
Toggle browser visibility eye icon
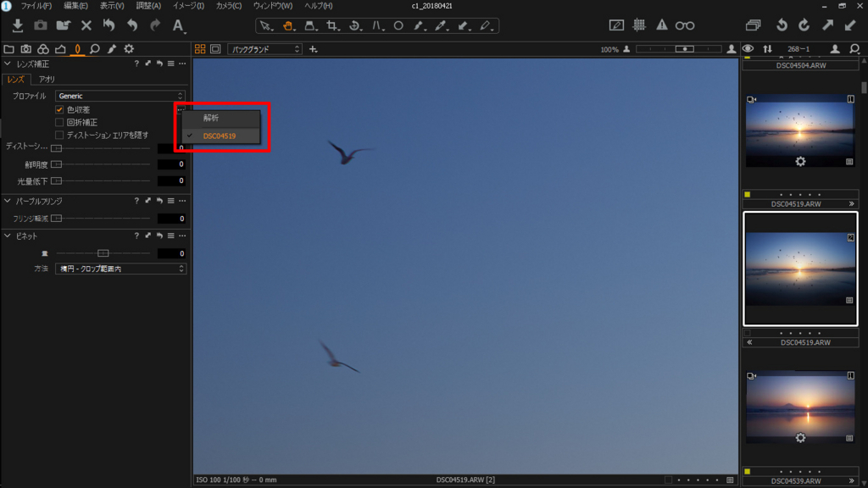[748, 49]
